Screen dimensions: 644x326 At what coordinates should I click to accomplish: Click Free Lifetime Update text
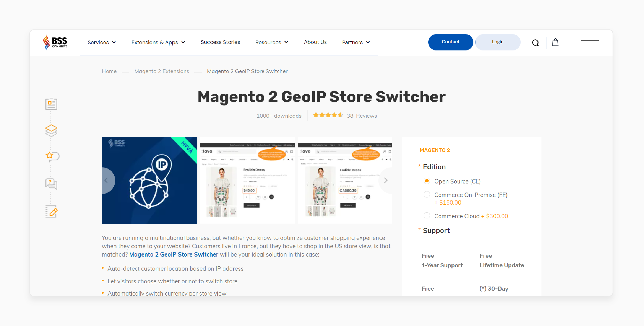502,260
